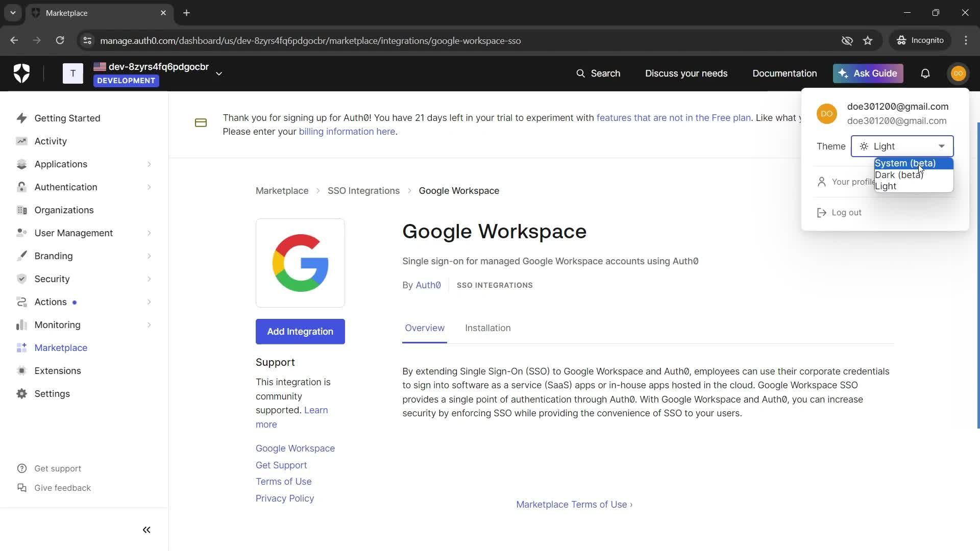Click the Organizations building icon
This screenshot has height=551, width=980.
coord(21,210)
